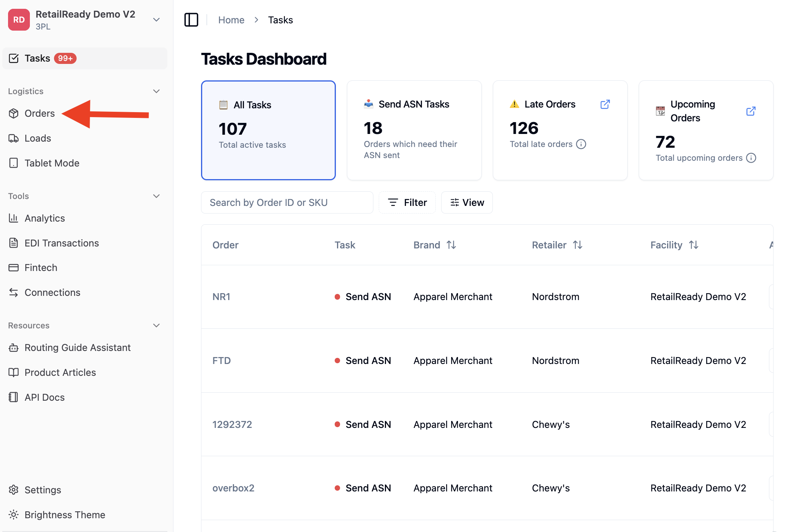Click the Filter button
This screenshot has width=795, height=532.
407,202
